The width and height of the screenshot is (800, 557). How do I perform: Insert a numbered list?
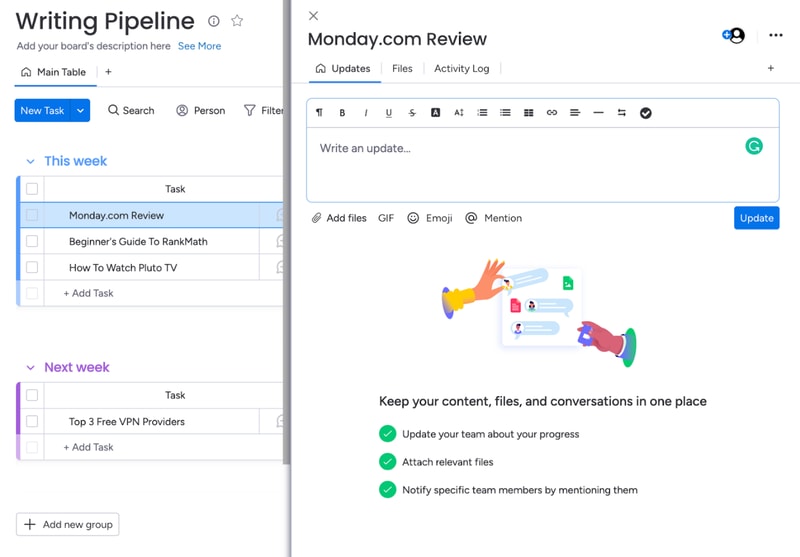tap(482, 113)
